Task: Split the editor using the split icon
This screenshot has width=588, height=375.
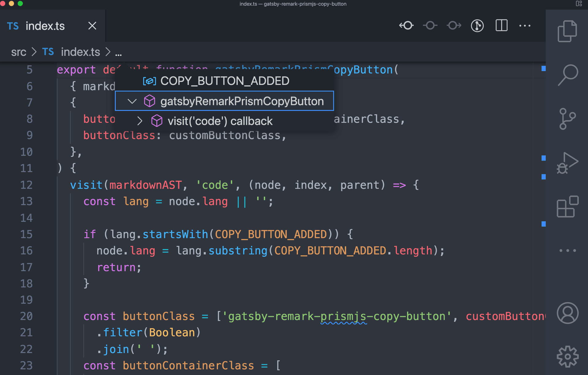Action: (501, 26)
